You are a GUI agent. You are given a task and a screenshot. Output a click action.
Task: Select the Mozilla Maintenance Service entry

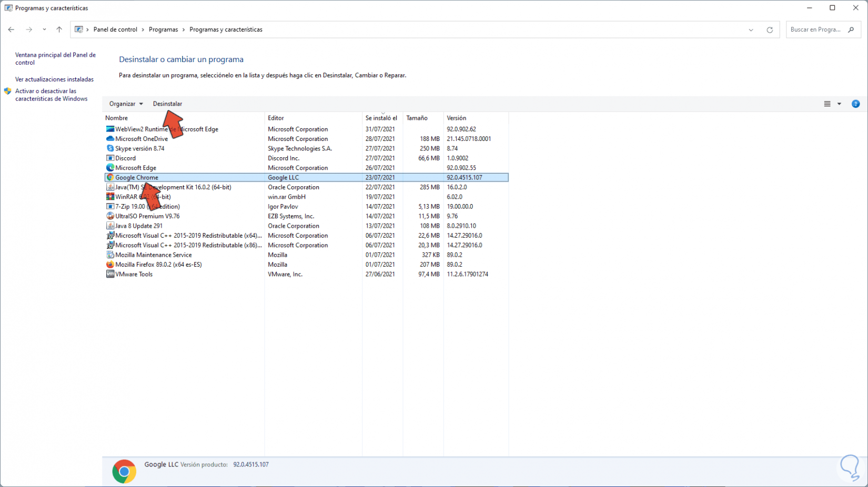click(x=154, y=255)
